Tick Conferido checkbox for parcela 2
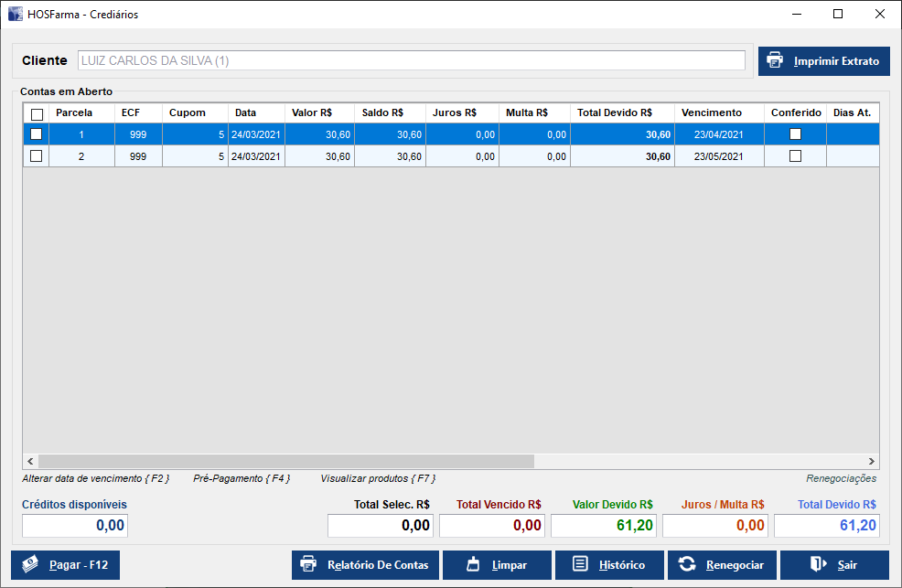The width and height of the screenshot is (902, 588). [x=795, y=156]
